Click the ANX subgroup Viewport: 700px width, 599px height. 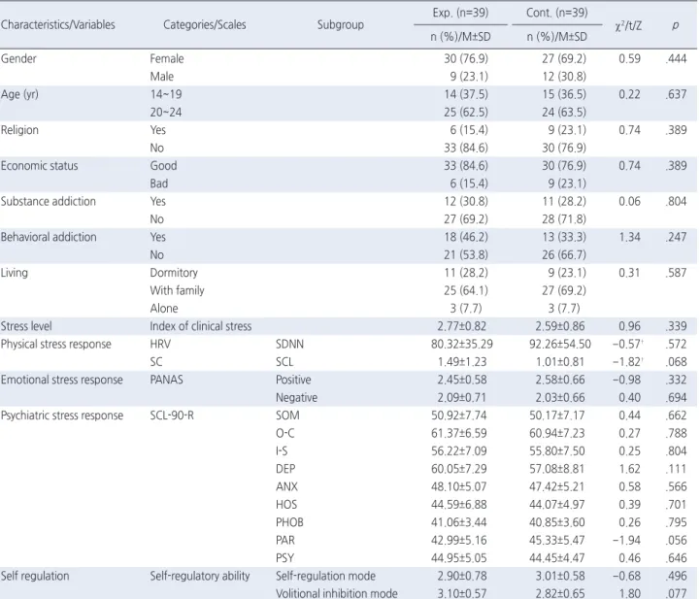286,487
